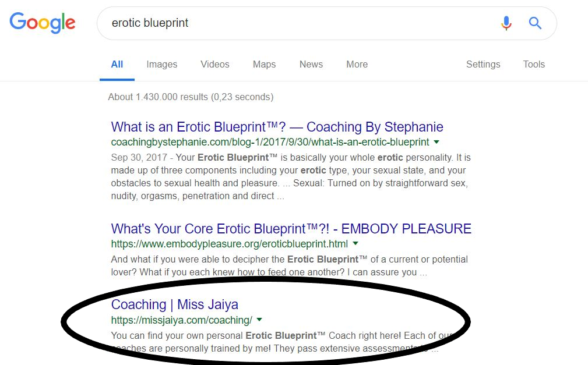Select the All results tab

click(117, 65)
